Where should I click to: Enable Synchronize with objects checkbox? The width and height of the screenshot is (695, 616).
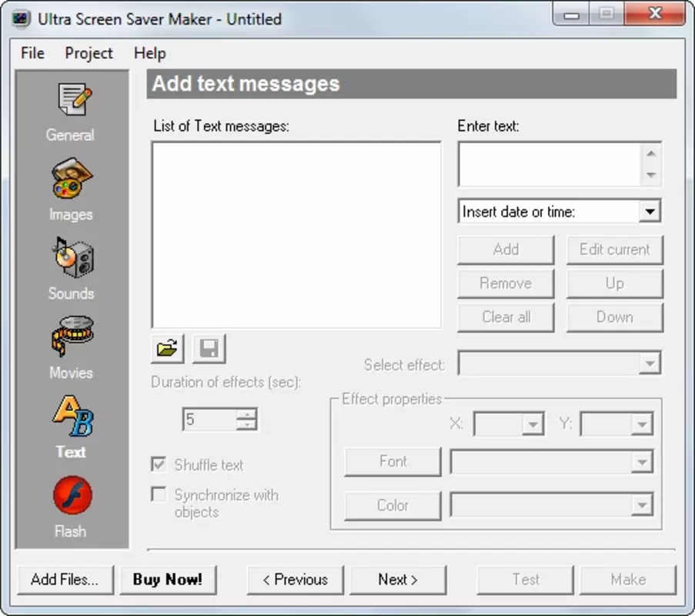click(159, 494)
